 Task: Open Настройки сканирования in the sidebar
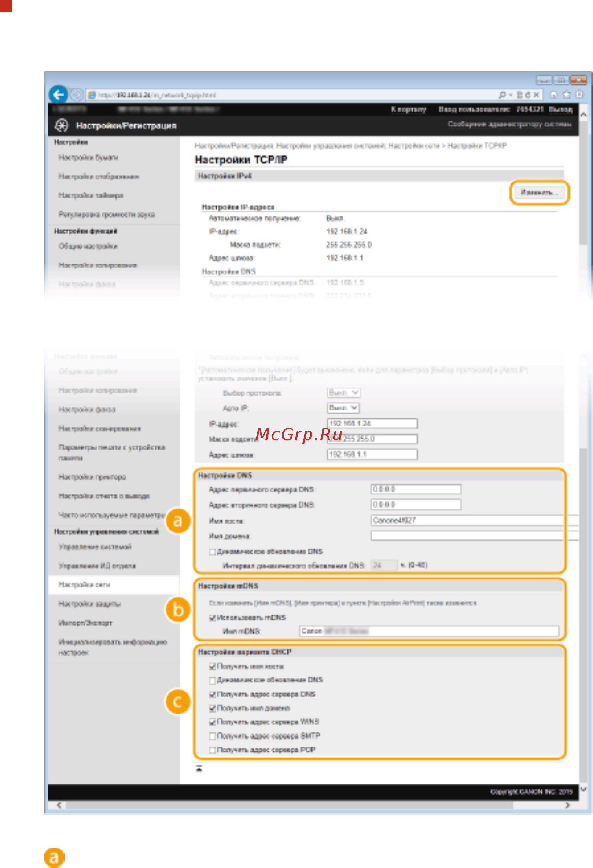[x=99, y=429]
